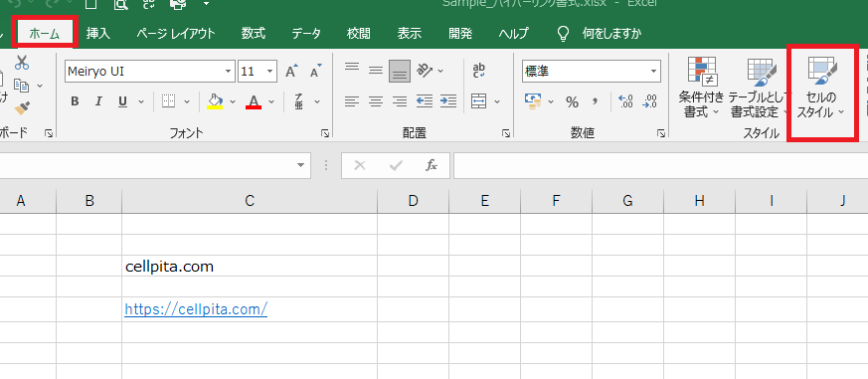This screenshot has width=868, height=379.
Task: Click the Copy icon
Action: (x=22, y=86)
